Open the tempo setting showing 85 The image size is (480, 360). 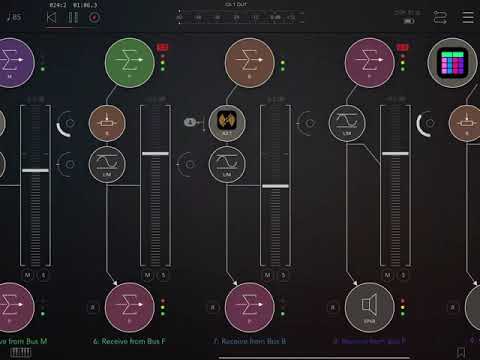point(14,17)
